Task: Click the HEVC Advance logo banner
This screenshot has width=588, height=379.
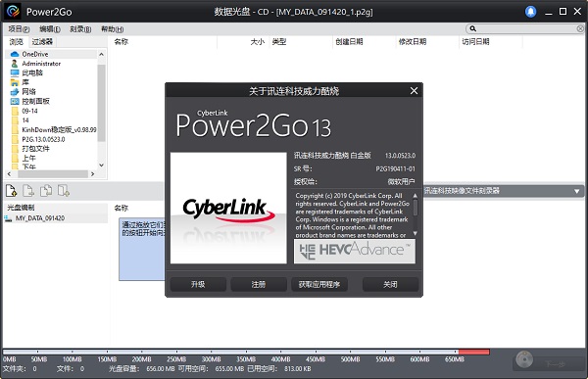Action: click(x=355, y=251)
